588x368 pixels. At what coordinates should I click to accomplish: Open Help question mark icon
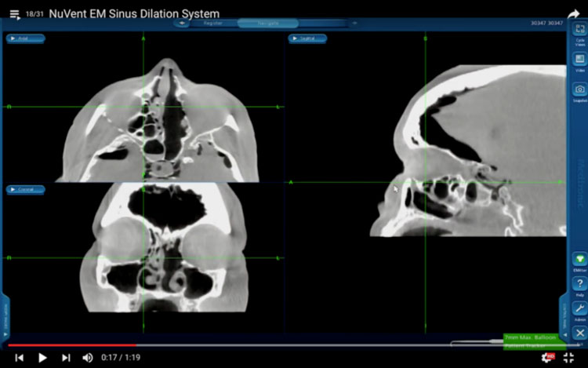(x=579, y=284)
